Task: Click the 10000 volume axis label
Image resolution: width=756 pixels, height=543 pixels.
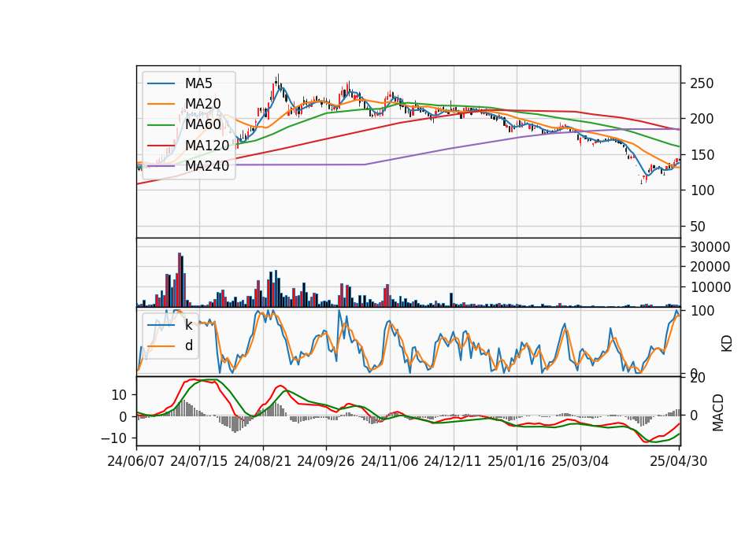Action: click(710, 287)
